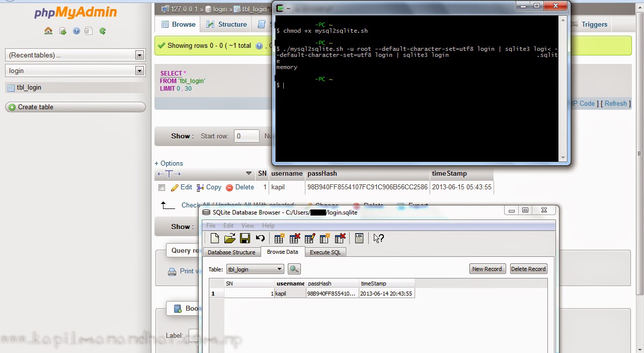Open the View menu in SQLite browser
Image resolution: width=644 pixels, height=353 pixels.
(248, 225)
